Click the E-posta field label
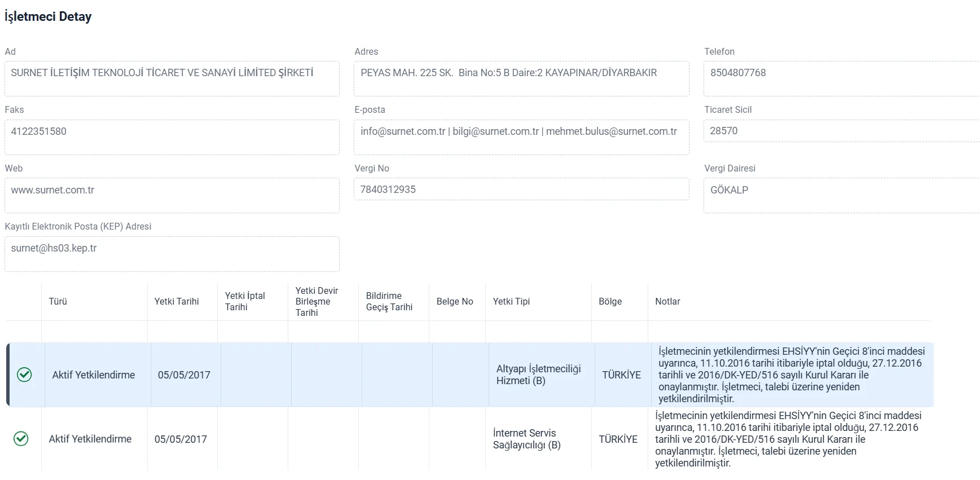The image size is (980, 480). [x=370, y=109]
